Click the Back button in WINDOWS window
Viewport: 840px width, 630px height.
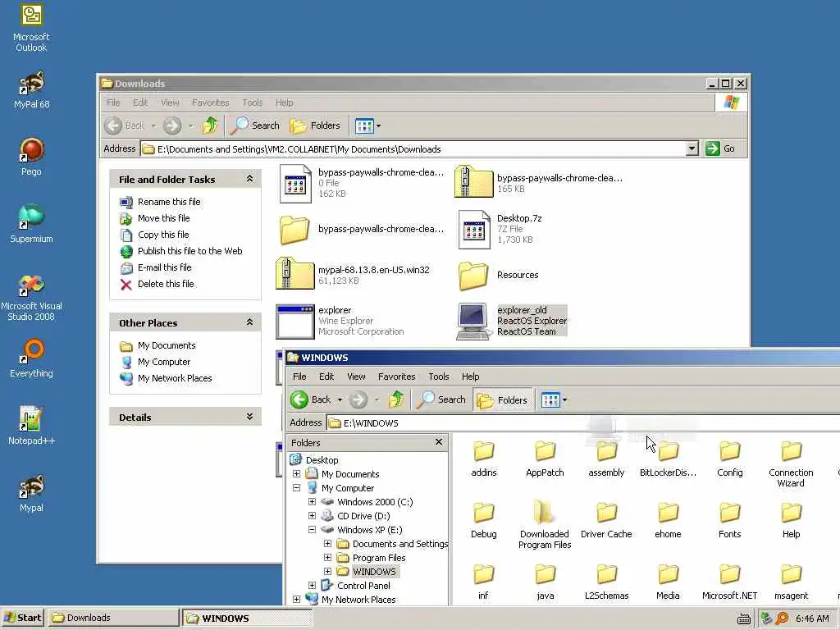(311, 399)
